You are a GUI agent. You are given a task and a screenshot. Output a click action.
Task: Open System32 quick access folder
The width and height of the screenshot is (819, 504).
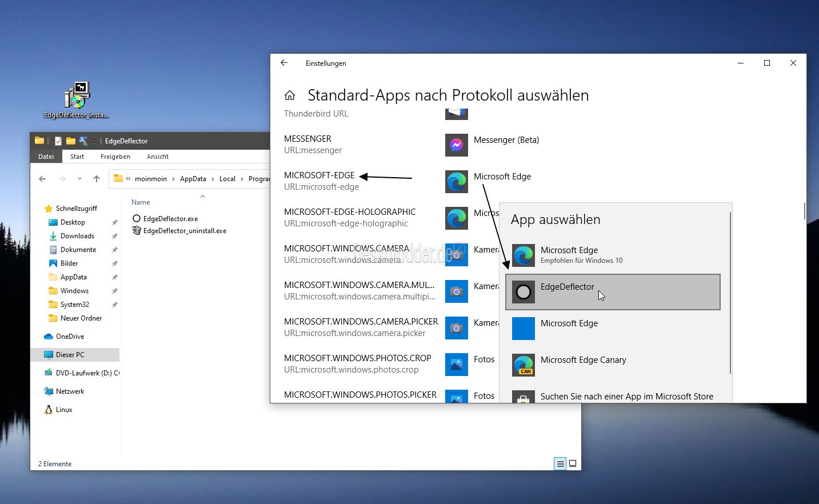pos(69,305)
